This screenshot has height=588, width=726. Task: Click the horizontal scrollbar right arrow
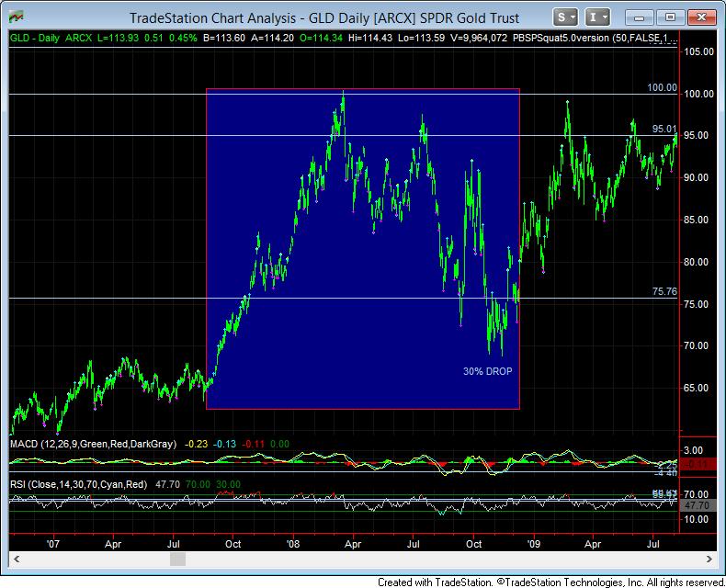click(709, 559)
